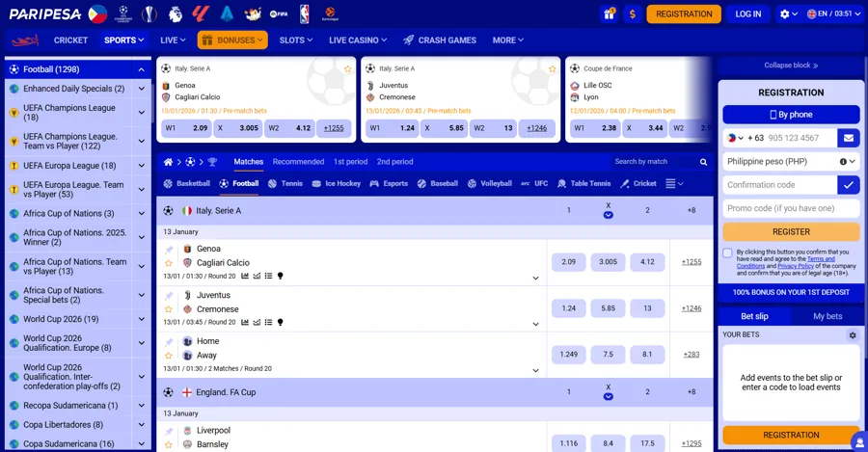The width and height of the screenshot is (868, 452).
Task: Click the Search by match field
Action: click(x=653, y=162)
